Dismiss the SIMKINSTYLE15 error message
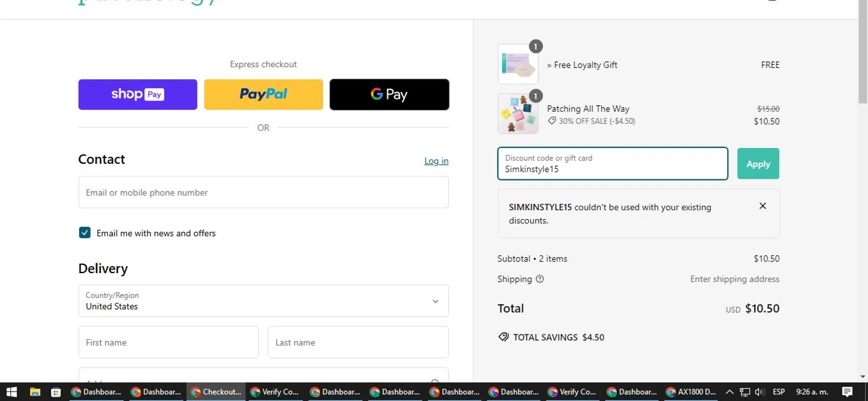The image size is (868, 401). pyautogui.click(x=763, y=206)
